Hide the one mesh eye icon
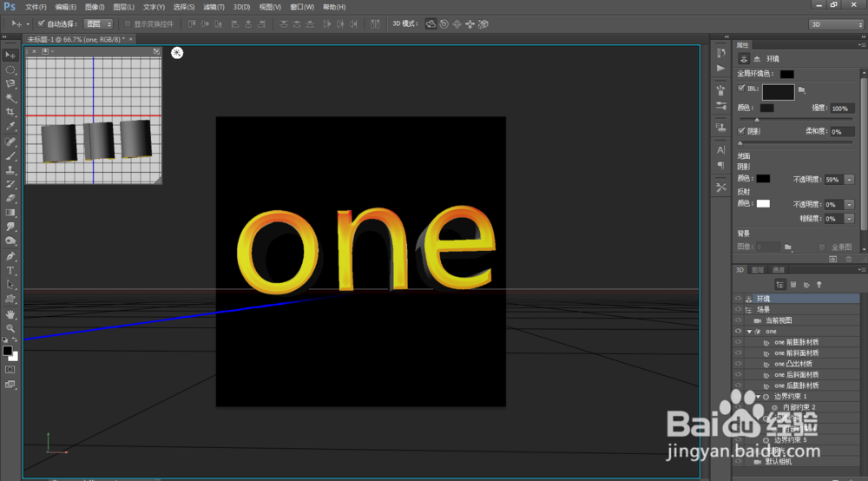Viewport: 868px width, 481px height. click(738, 331)
